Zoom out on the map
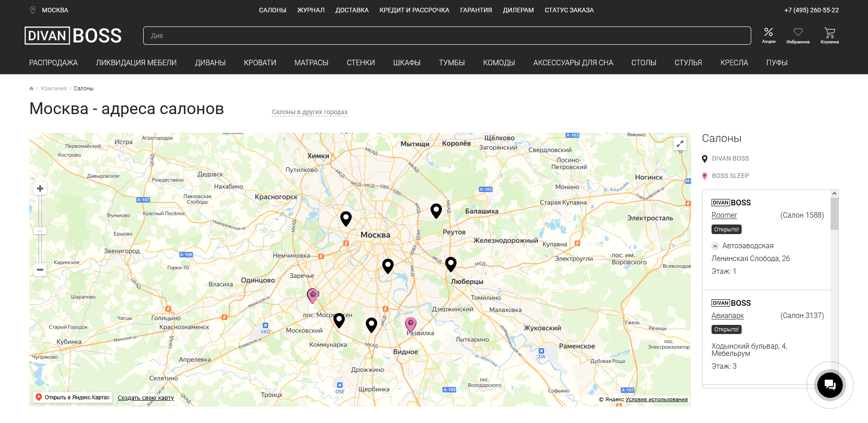 40,270
